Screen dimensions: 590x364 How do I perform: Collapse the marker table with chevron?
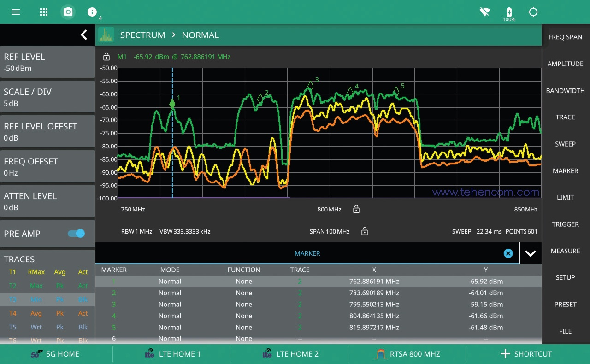tap(531, 253)
